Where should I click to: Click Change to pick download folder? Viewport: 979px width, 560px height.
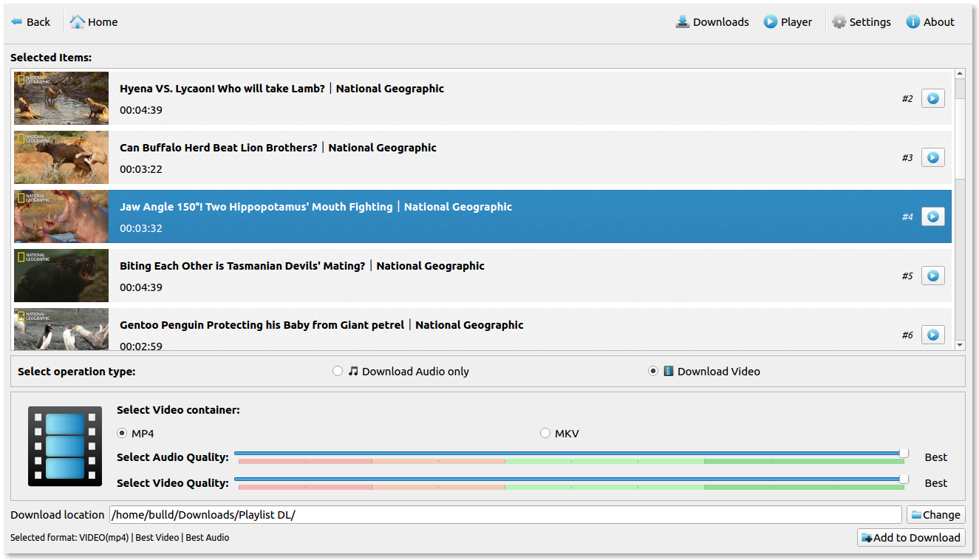pos(935,515)
